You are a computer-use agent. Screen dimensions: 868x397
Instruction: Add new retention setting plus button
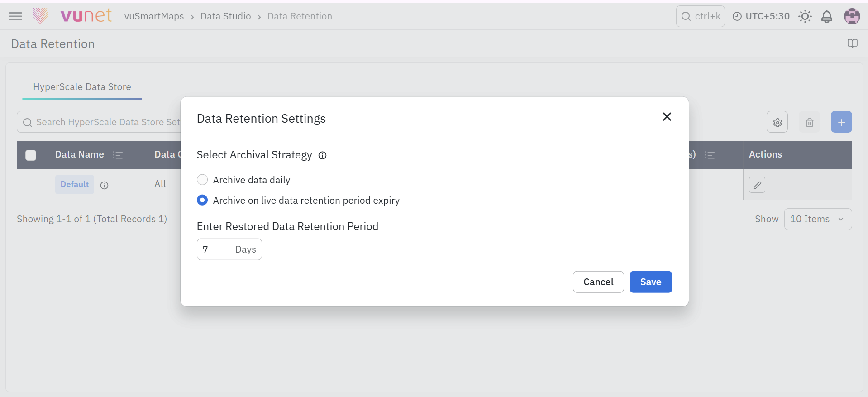click(841, 122)
